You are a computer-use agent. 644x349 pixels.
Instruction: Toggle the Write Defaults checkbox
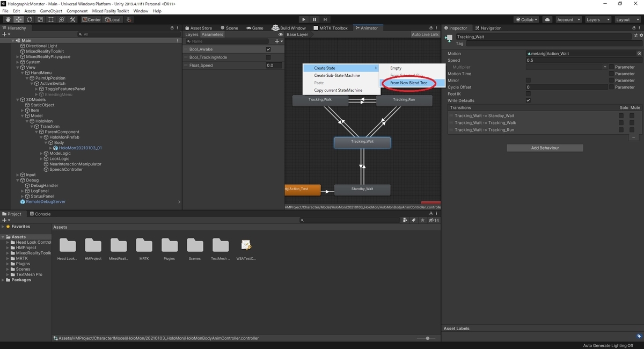[x=528, y=100]
